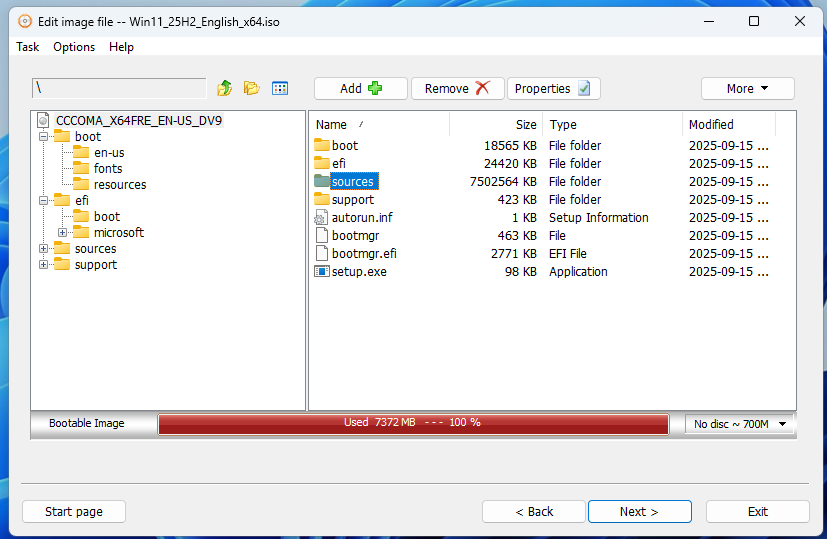
Task: Click the sources folder icon in file list
Action: point(322,181)
